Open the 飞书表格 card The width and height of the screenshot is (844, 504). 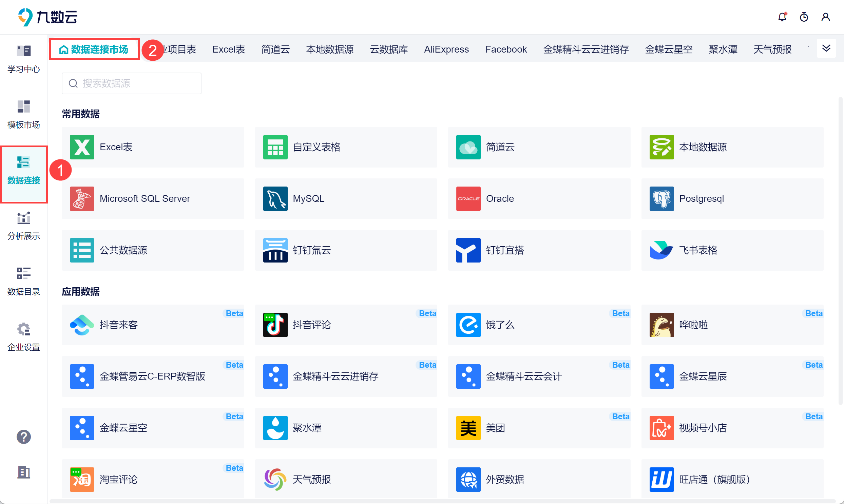733,250
